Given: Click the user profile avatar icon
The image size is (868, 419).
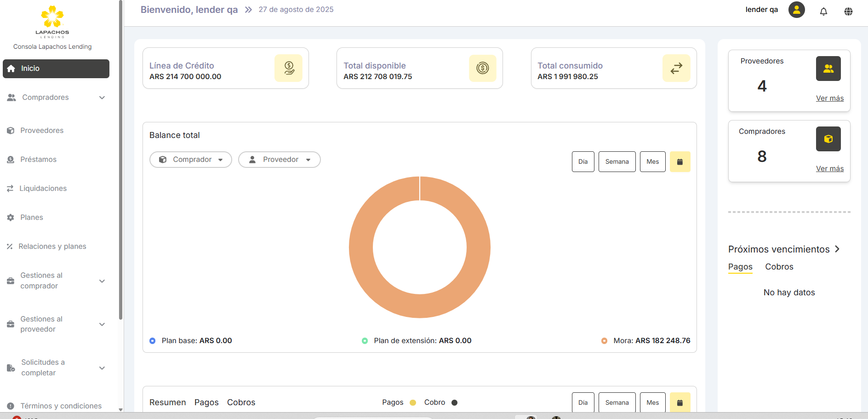Looking at the screenshot, I should coord(796,10).
